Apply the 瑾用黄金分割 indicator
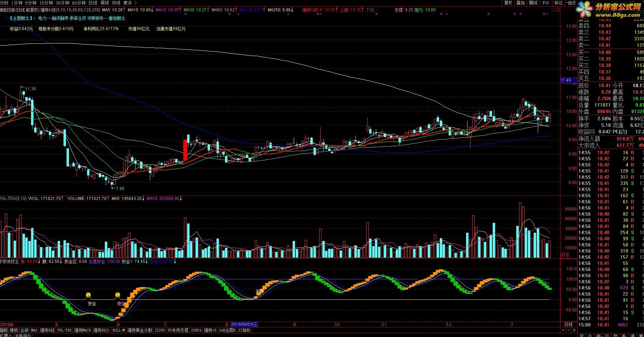Image resolution: width=644 pixels, height=337 pixels. pyautogui.click(x=140, y=330)
